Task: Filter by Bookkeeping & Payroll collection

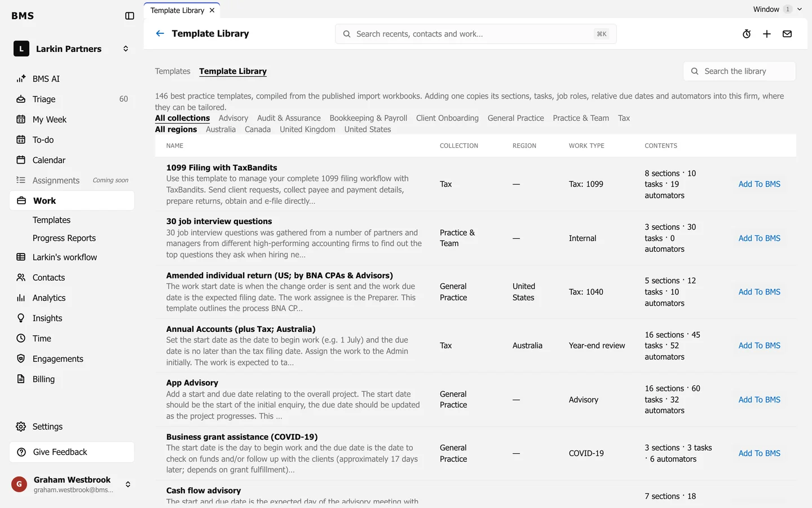Action: click(368, 118)
